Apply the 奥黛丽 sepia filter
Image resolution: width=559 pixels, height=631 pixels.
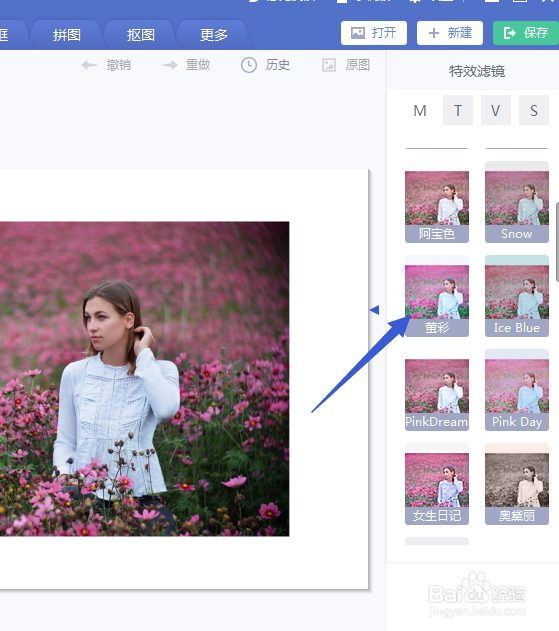(x=517, y=484)
